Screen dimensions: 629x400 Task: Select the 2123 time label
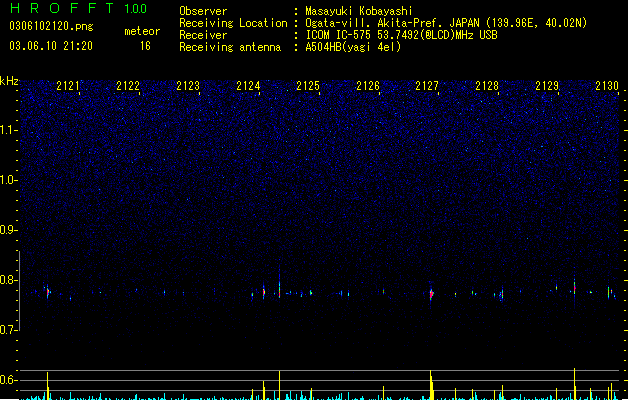click(x=188, y=86)
